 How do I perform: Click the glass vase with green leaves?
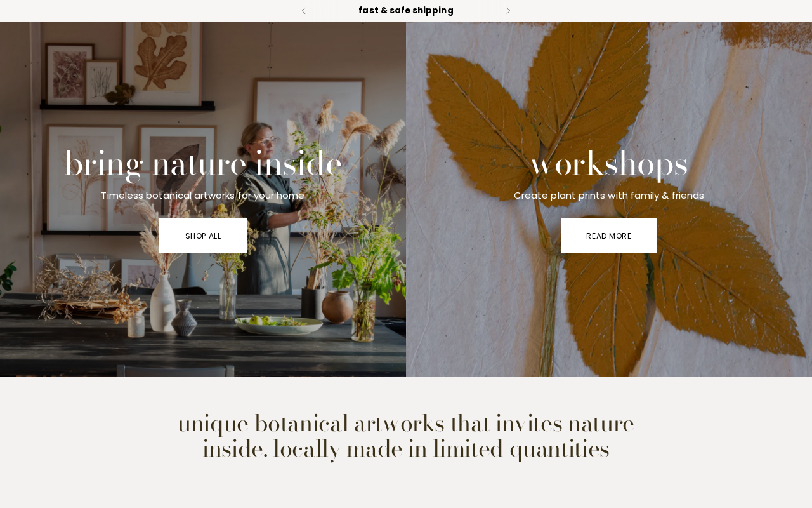tap(363, 311)
